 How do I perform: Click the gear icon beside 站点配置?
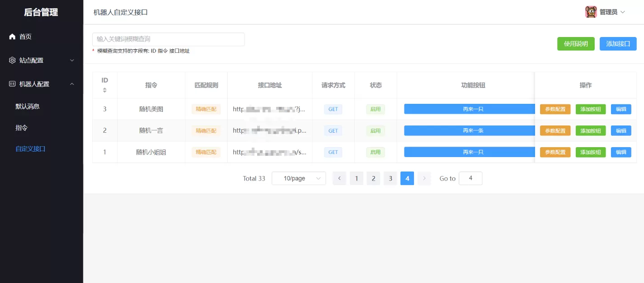11,60
